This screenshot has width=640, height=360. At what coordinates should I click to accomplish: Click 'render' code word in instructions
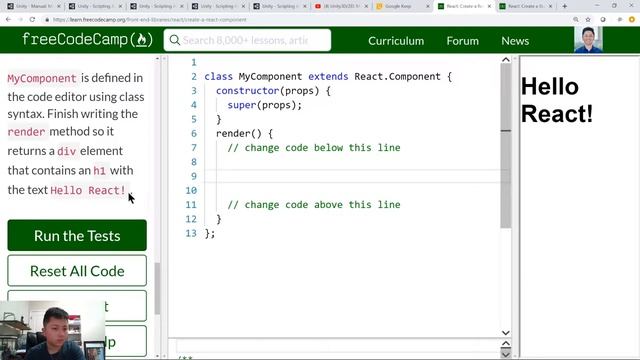pyautogui.click(x=26, y=132)
